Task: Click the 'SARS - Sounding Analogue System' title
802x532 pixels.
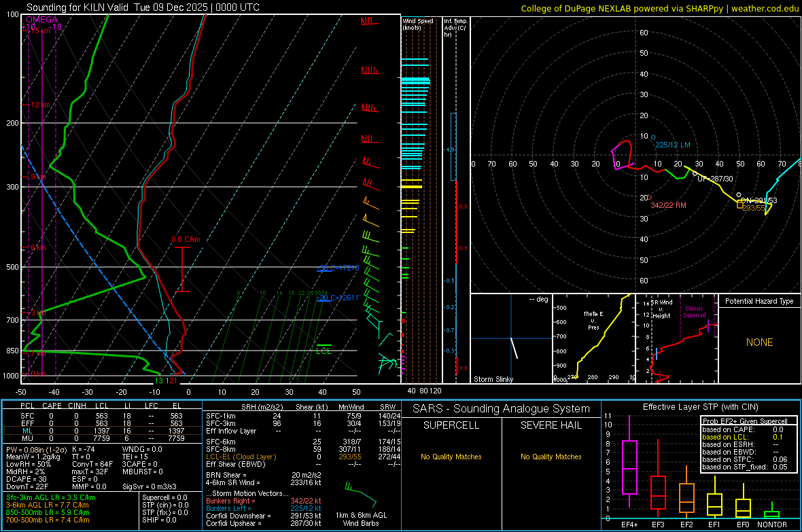Action: [502, 409]
